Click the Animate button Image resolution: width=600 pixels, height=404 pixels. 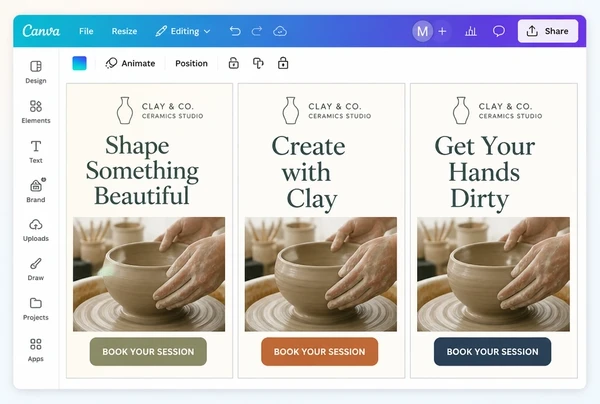click(x=130, y=63)
